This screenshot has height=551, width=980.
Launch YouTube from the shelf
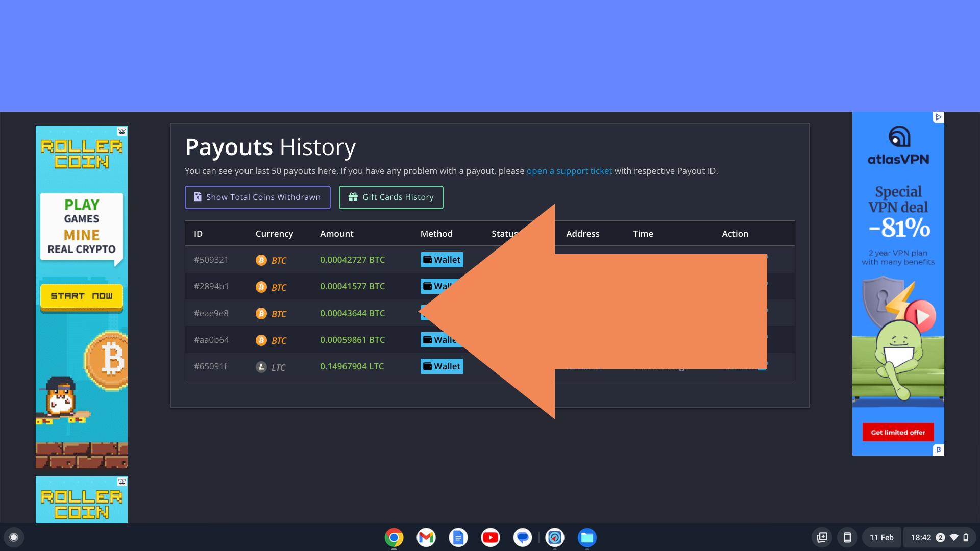[491, 537]
